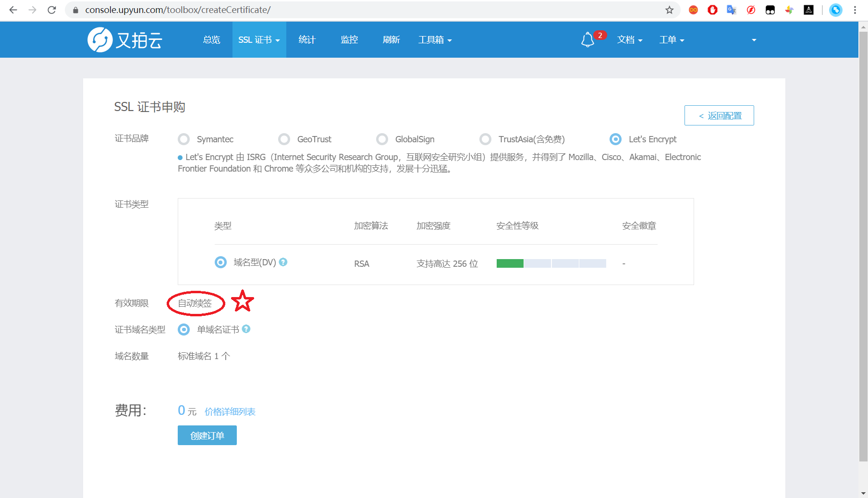Click the help icon beside 域名型(DV)
The image size is (868, 498).
(283, 262)
